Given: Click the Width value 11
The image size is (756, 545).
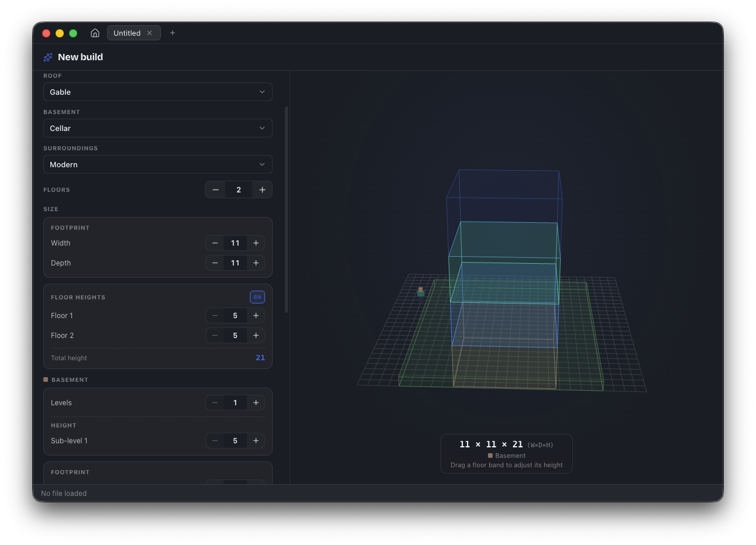Looking at the screenshot, I should click(x=235, y=243).
